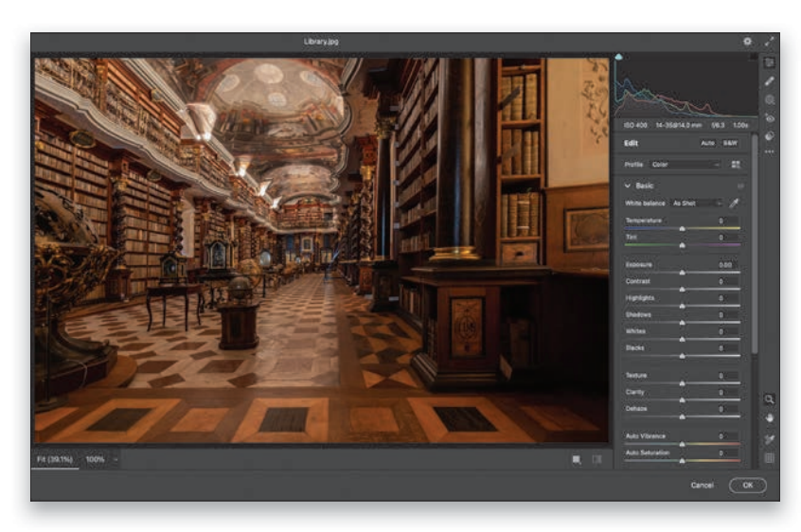The height and width of the screenshot is (532, 801).
Task: Collapse the Basic panel section
Action: point(627,186)
